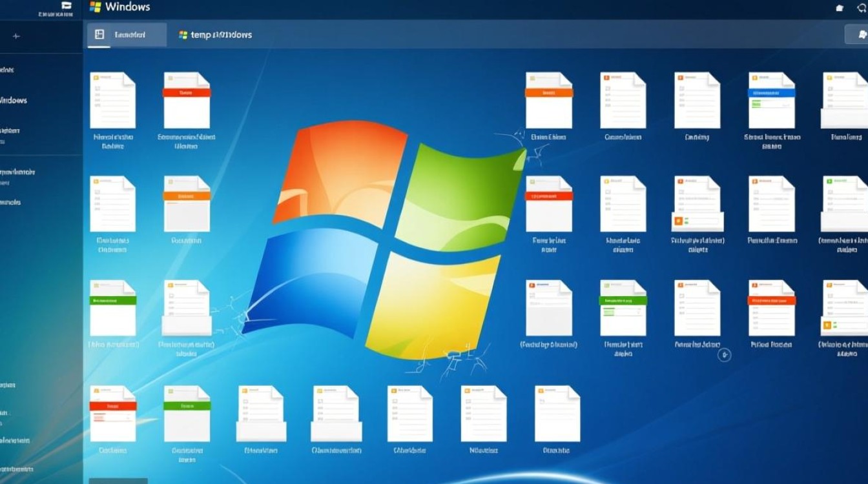Click the notification button below the top bar
The height and width of the screenshot is (484, 868).
click(x=862, y=34)
